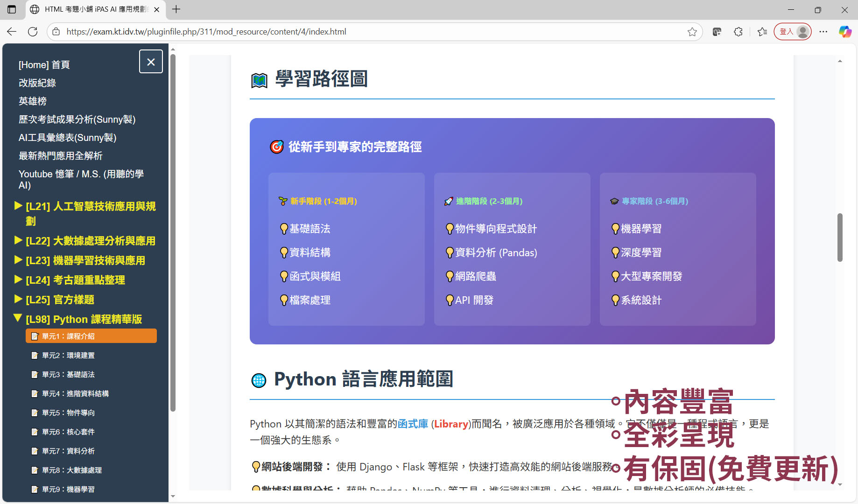
Task: Open the browser extensions puzzle icon
Action: pyautogui.click(x=738, y=32)
